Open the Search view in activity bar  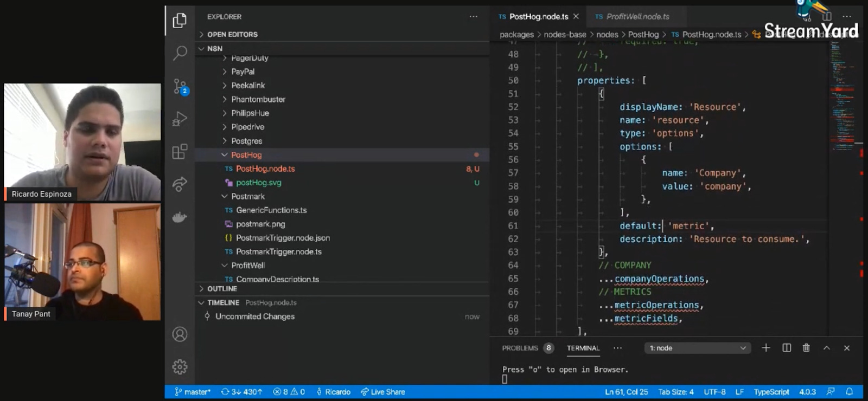click(180, 53)
